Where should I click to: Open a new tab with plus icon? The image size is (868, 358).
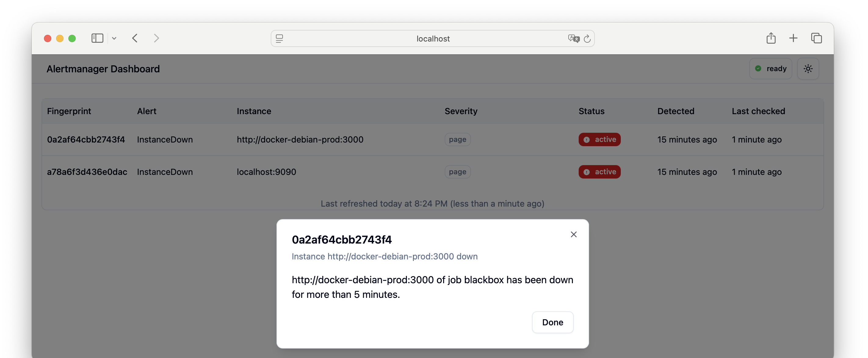coord(793,38)
